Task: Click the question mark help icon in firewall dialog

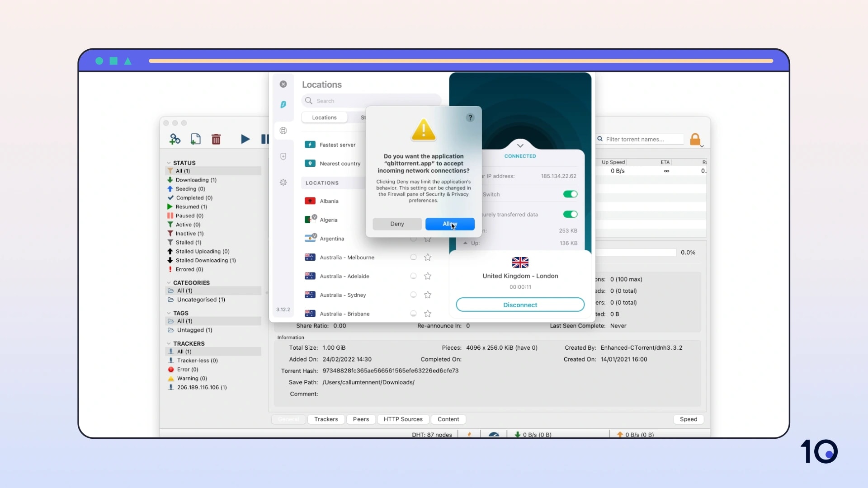Action: click(470, 117)
